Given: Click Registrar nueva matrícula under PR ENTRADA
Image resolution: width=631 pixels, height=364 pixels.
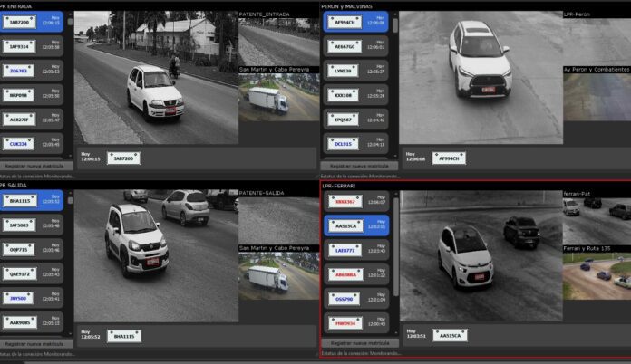Looking at the screenshot, I should [x=35, y=166].
